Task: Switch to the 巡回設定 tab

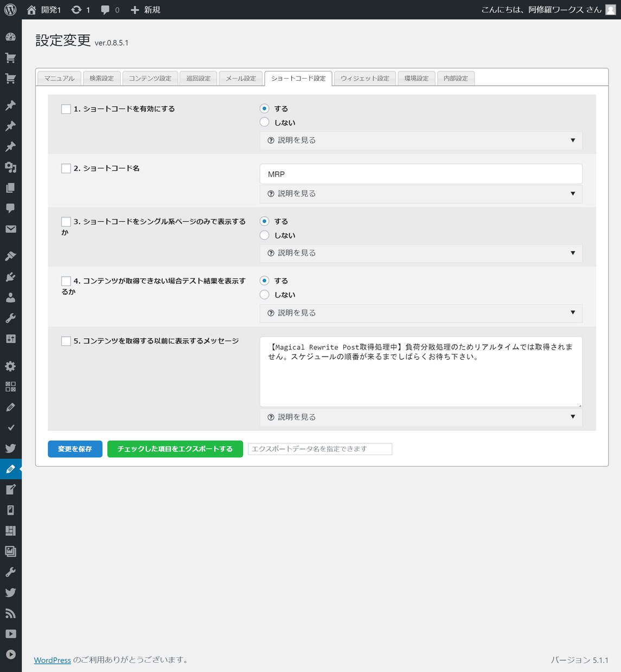Action: click(x=199, y=78)
